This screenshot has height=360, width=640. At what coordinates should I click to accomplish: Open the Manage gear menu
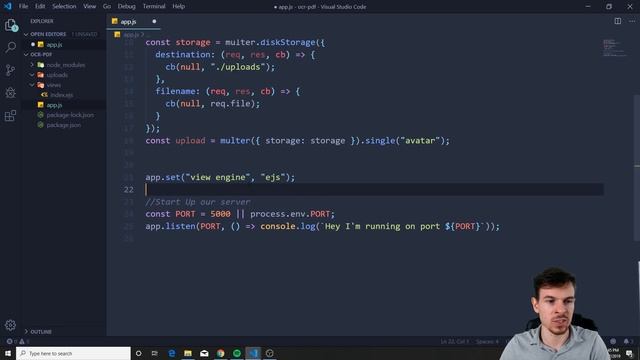(11, 325)
